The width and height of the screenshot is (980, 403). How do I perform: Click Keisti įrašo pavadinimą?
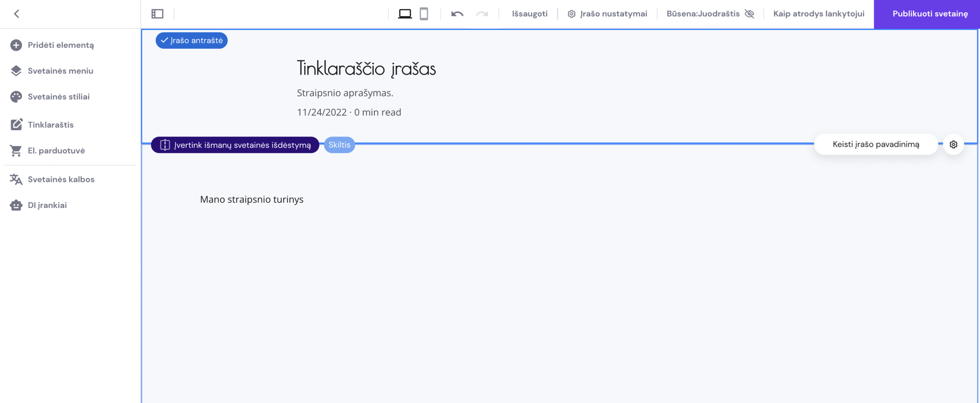click(876, 144)
